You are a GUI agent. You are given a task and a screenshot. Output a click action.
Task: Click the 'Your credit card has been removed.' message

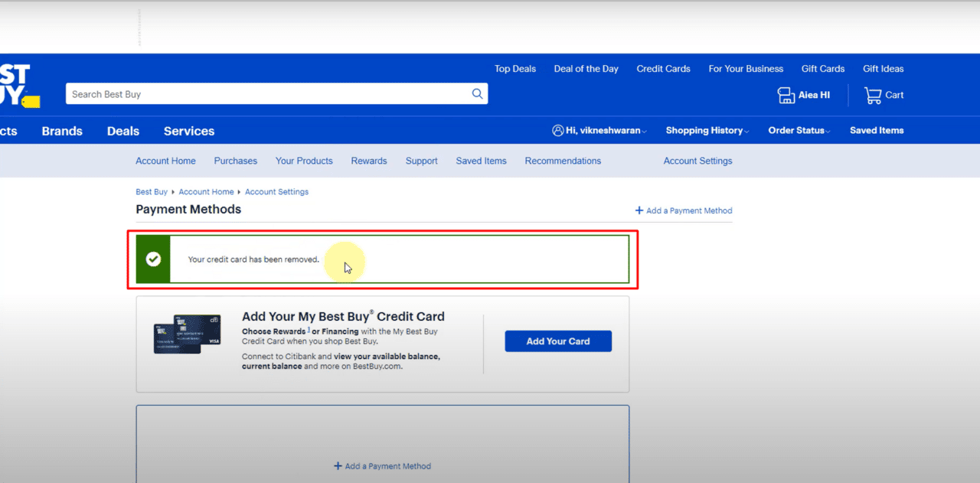pos(253,259)
